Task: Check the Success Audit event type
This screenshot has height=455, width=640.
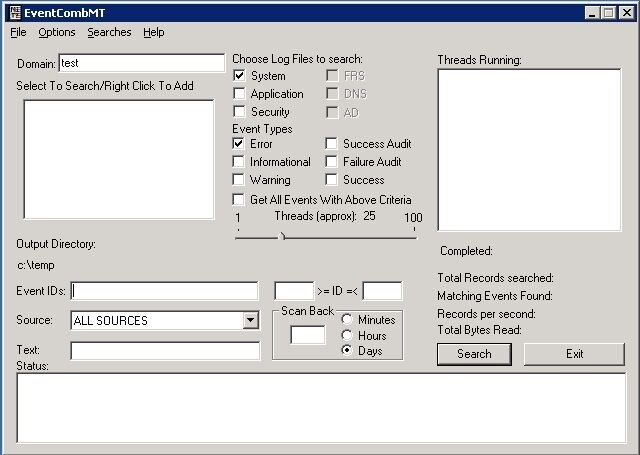Action: pyautogui.click(x=331, y=144)
